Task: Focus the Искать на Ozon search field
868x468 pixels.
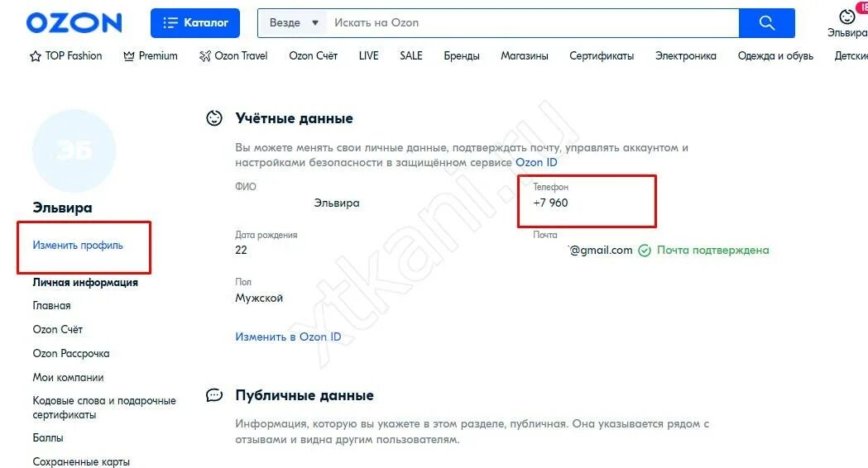Action: 533,22
